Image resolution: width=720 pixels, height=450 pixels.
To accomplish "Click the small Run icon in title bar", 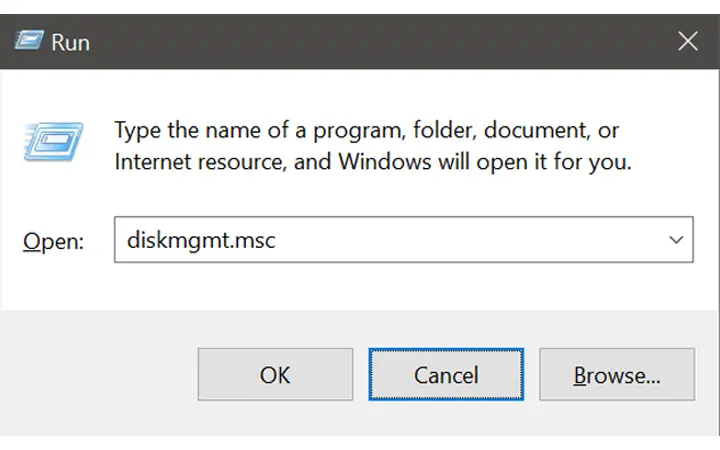I will point(29,40).
